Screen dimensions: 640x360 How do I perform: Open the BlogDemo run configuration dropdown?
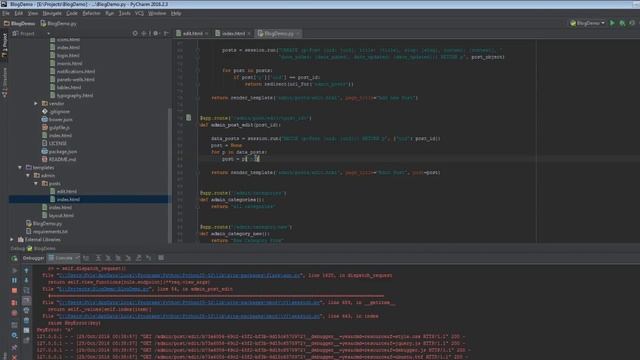click(x=587, y=23)
